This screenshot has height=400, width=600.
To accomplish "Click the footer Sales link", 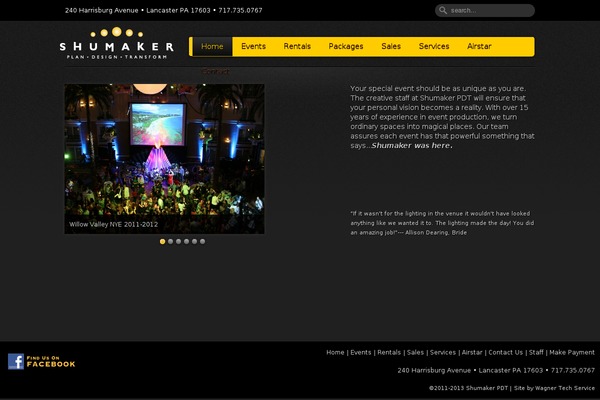I will pyautogui.click(x=416, y=353).
